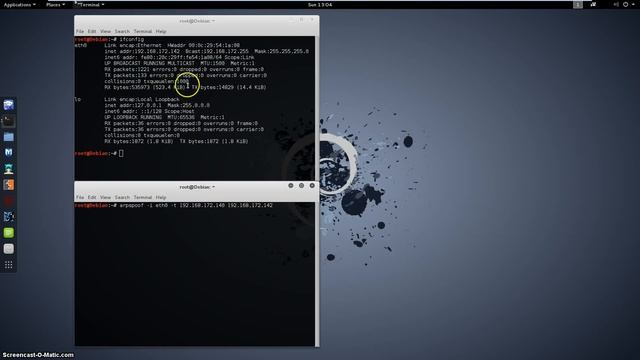Open View menu in lower terminal
This screenshot has width=640, height=360.
(x=105, y=198)
